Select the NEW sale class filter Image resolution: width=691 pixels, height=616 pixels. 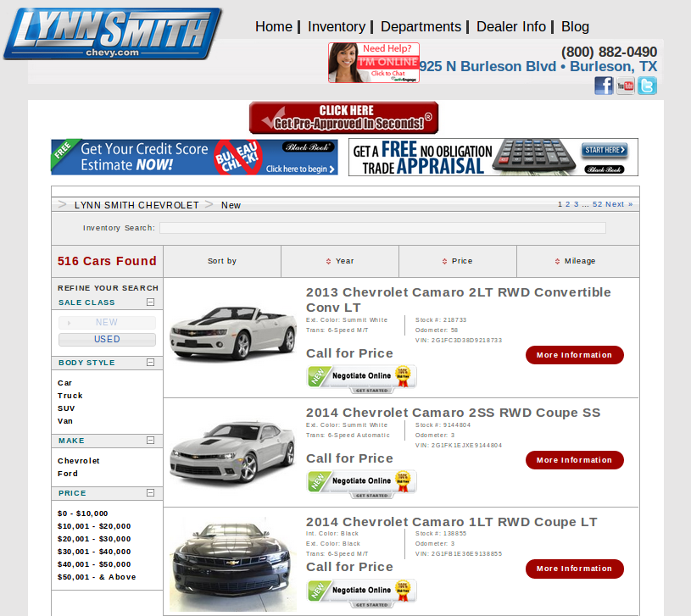click(107, 322)
